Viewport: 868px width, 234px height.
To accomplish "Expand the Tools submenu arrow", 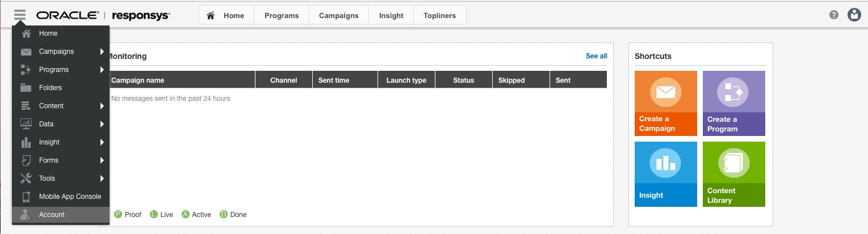I will click(x=102, y=178).
